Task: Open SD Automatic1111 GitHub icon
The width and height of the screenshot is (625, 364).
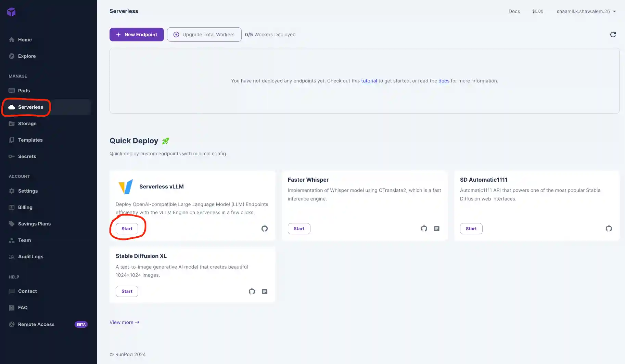Action: click(609, 229)
